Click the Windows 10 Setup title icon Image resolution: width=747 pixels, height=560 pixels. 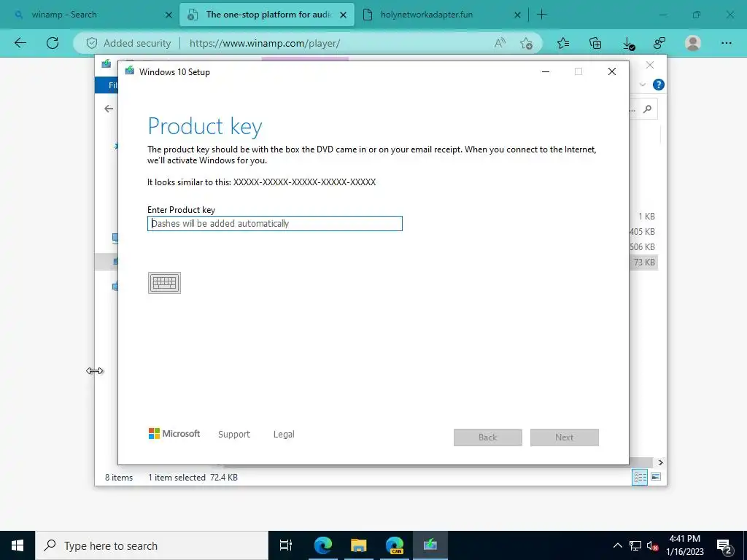tap(130, 71)
